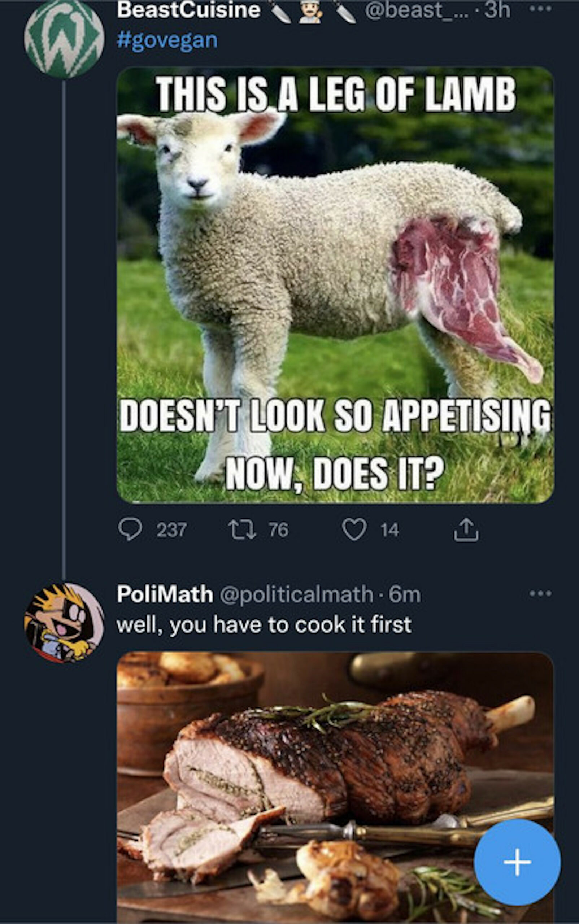Open the reply text "well, you have to cook it first"
This screenshot has width=579, height=924.
[264, 624]
